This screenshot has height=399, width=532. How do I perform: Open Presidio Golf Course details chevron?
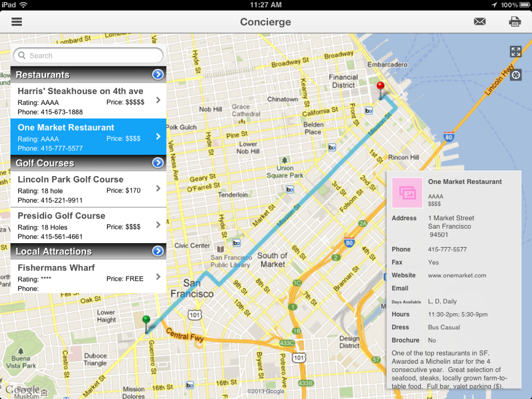158,225
